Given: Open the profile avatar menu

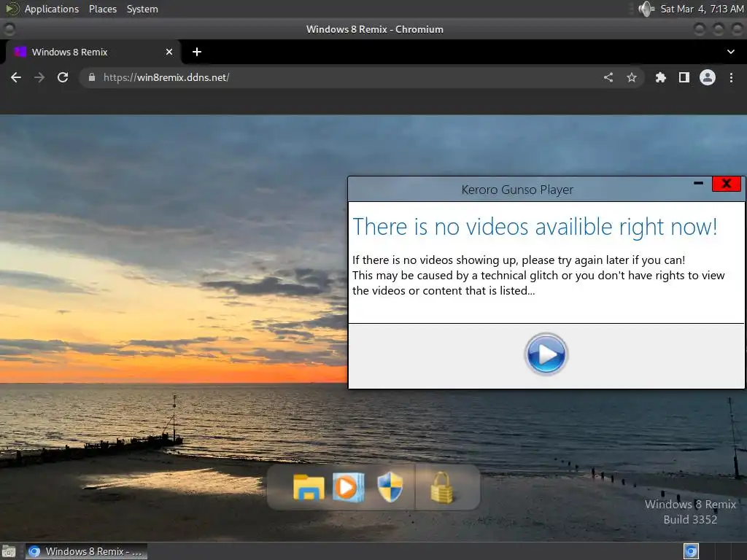Looking at the screenshot, I should coord(708,77).
